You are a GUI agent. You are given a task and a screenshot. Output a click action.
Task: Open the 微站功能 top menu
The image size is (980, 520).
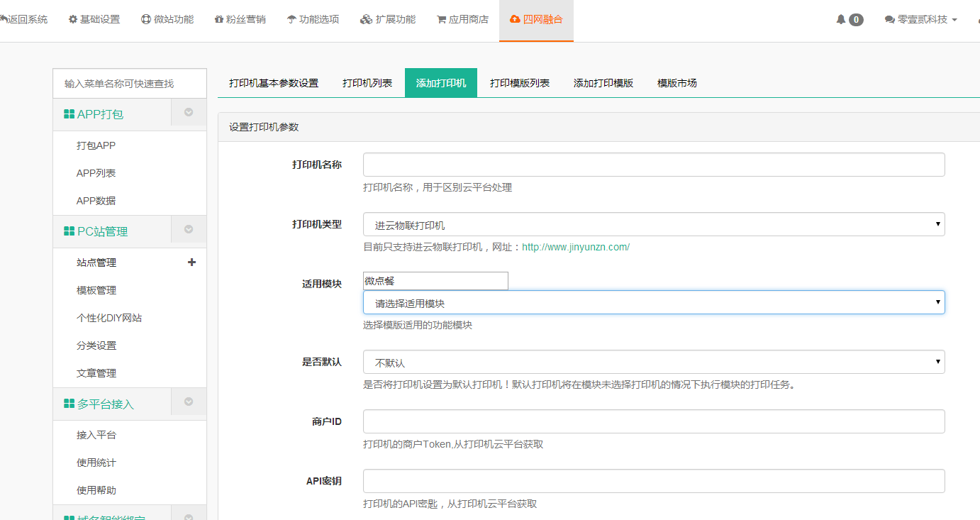click(x=167, y=20)
